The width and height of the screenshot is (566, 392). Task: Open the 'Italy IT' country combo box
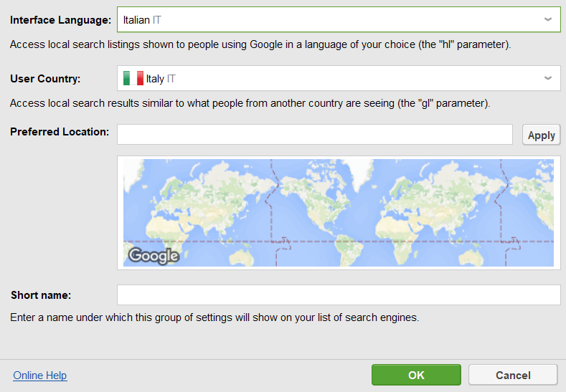339,78
